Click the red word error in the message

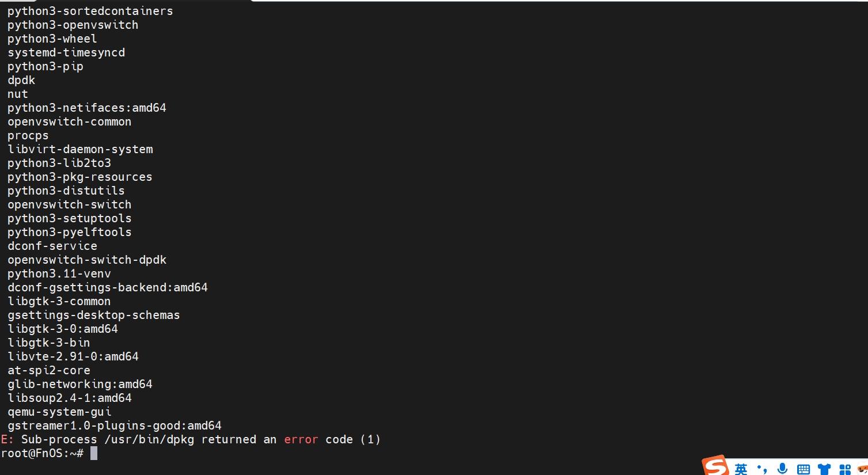point(301,439)
